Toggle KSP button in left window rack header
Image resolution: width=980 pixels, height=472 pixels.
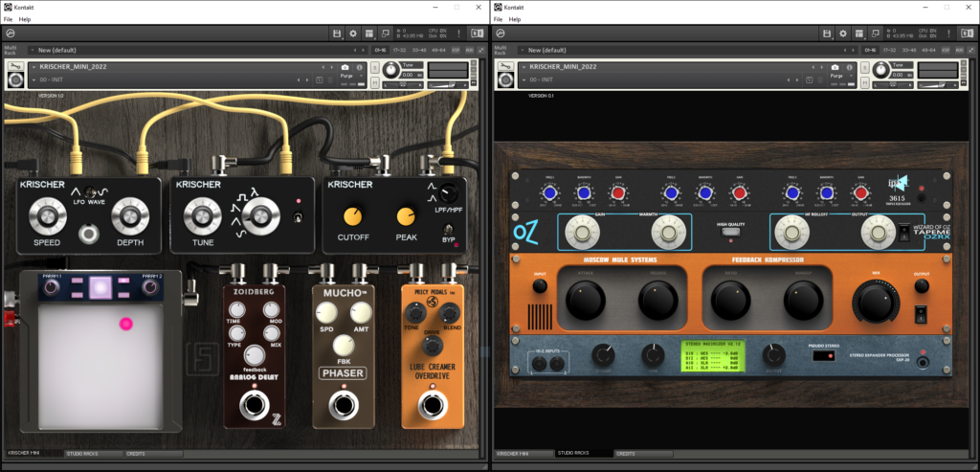(x=456, y=50)
